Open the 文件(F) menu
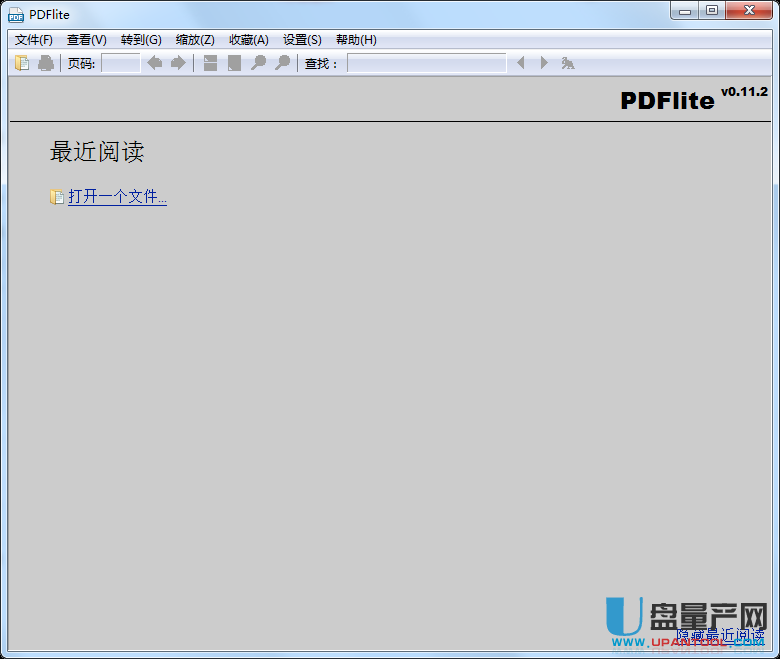Screen dimensions: 780x659 point(34,40)
